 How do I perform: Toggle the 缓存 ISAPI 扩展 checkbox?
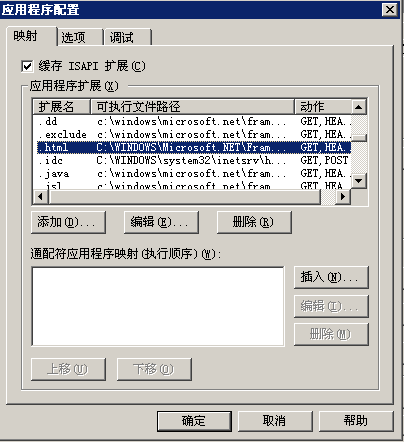27,66
